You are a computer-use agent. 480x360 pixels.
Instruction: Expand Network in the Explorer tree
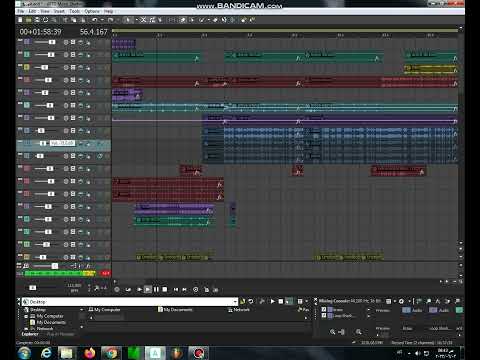pyautogui.click(x=26, y=329)
